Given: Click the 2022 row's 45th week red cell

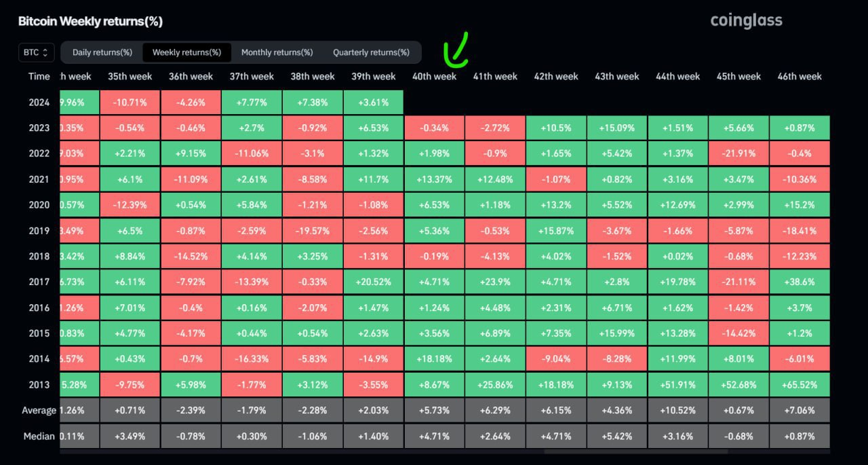Looking at the screenshot, I should coord(738,153).
